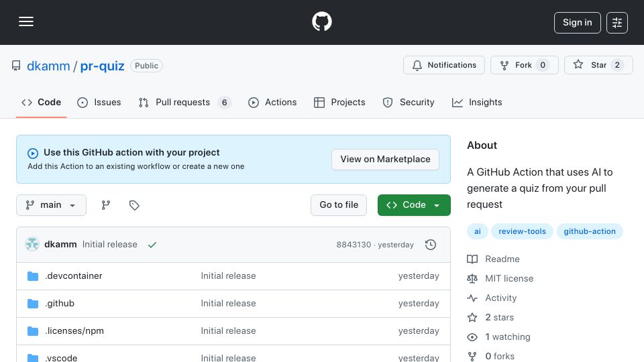This screenshot has width=644, height=362.
Task: Switch to the Issues tab
Action: pyautogui.click(x=99, y=102)
